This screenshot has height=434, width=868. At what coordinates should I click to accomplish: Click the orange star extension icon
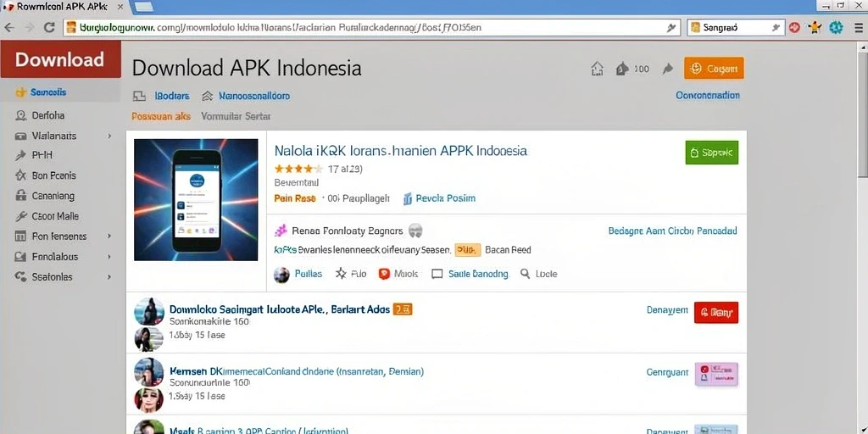815,27
